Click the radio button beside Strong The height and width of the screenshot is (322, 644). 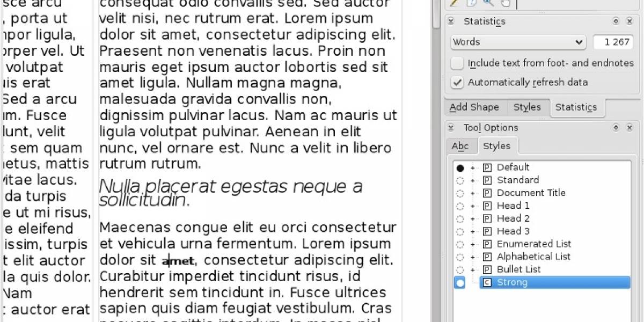(460, 283)
